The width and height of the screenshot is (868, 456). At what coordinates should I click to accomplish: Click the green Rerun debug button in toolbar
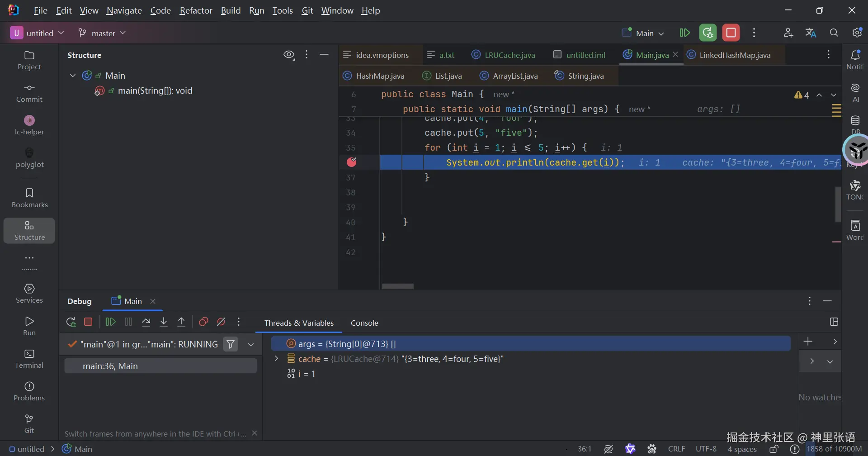[708, 33]
